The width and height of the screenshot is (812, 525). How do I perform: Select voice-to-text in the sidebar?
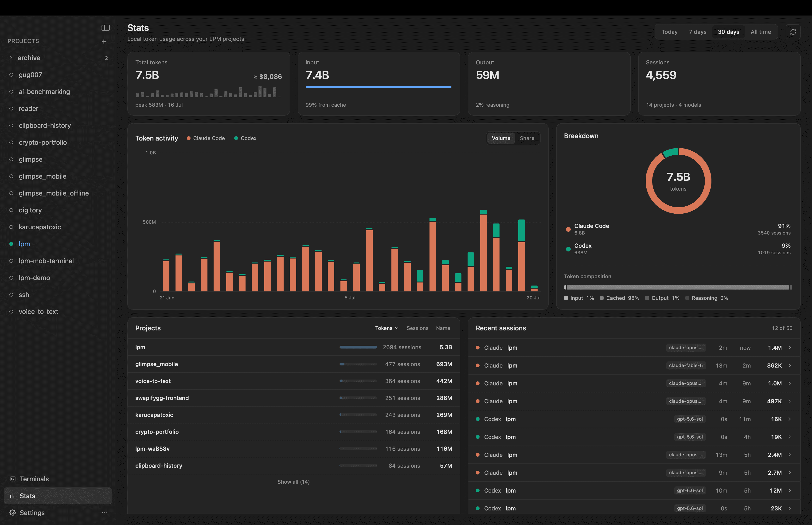point(58,312)
